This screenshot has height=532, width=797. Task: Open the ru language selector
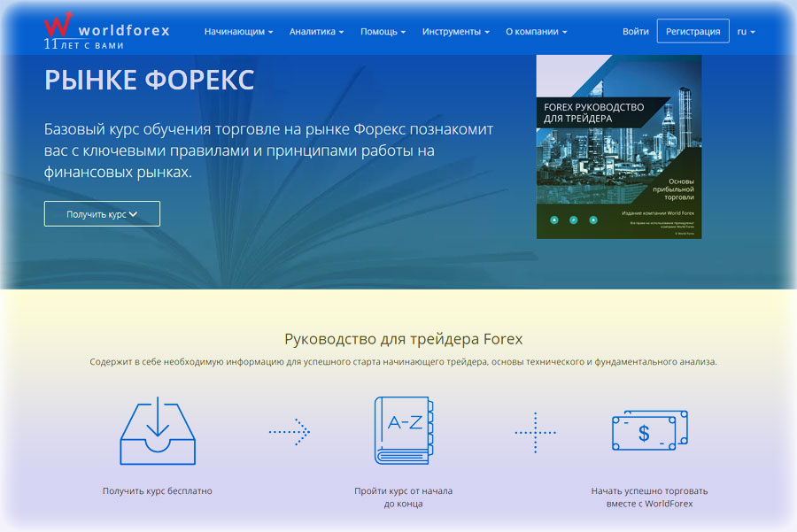click(746, 32)
